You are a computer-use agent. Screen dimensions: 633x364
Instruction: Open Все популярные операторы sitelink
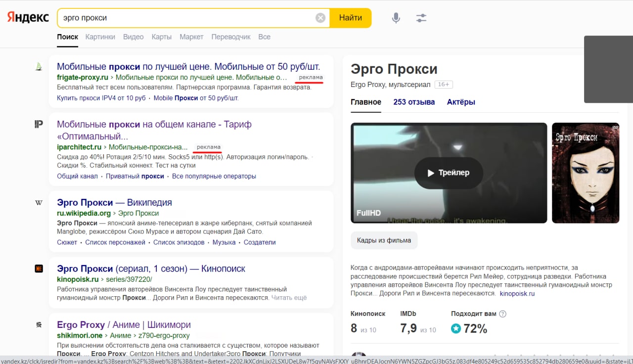(x=214, y=176)
